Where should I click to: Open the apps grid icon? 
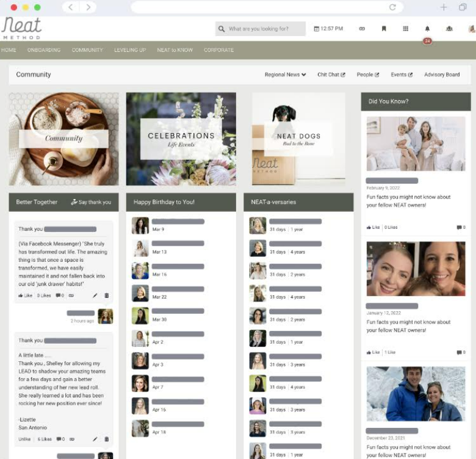pos(405,29)
